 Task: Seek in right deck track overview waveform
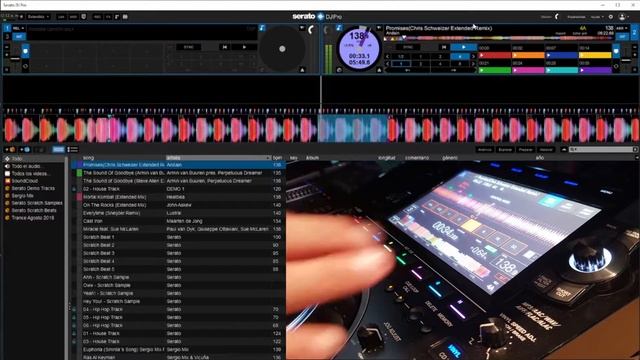tap(499, 38)
